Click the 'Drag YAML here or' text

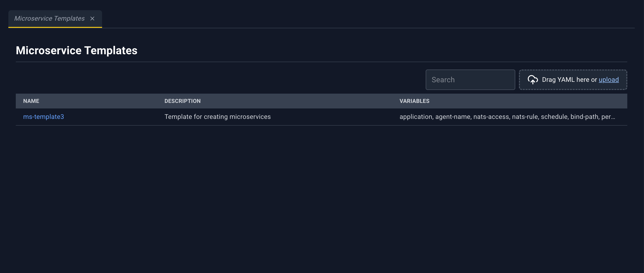(x=569, y=79)
